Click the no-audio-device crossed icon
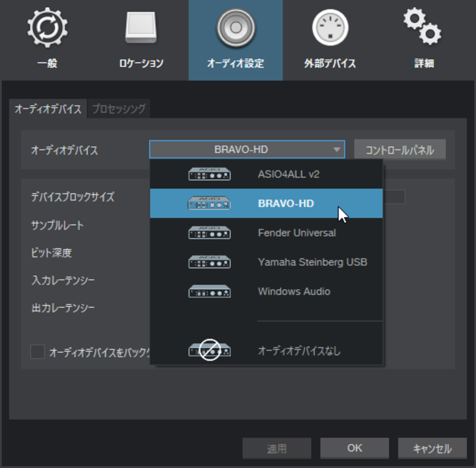 click(209, 350)
